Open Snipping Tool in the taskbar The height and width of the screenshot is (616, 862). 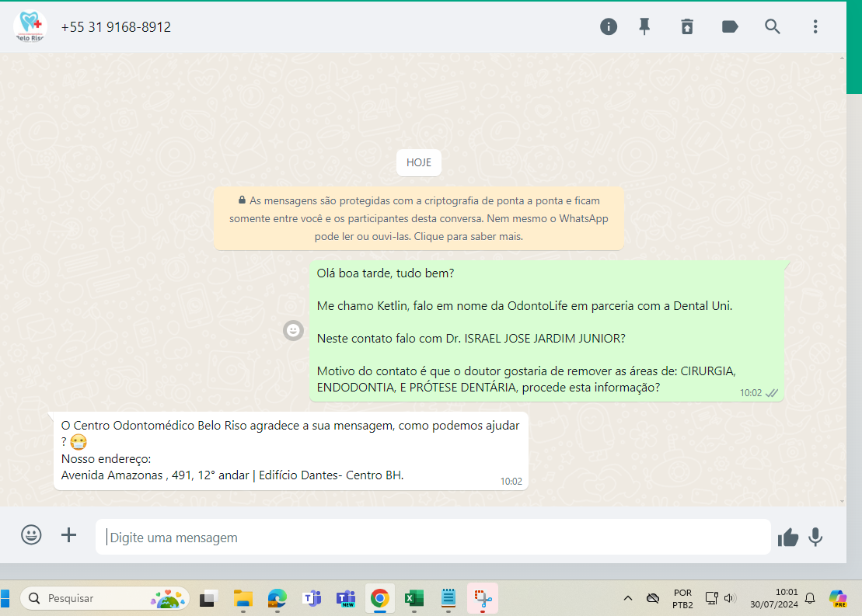(x=483, y=598)
